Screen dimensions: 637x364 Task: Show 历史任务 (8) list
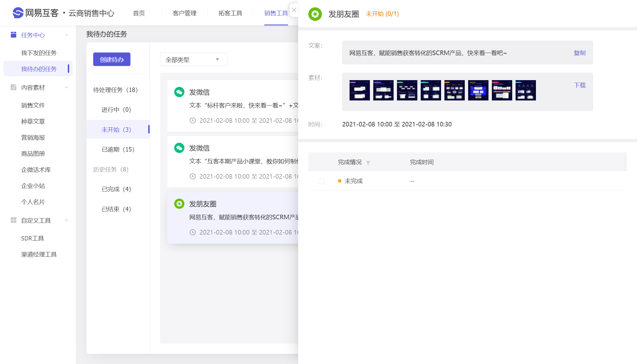pyautogui.click(x=111, y=169)
